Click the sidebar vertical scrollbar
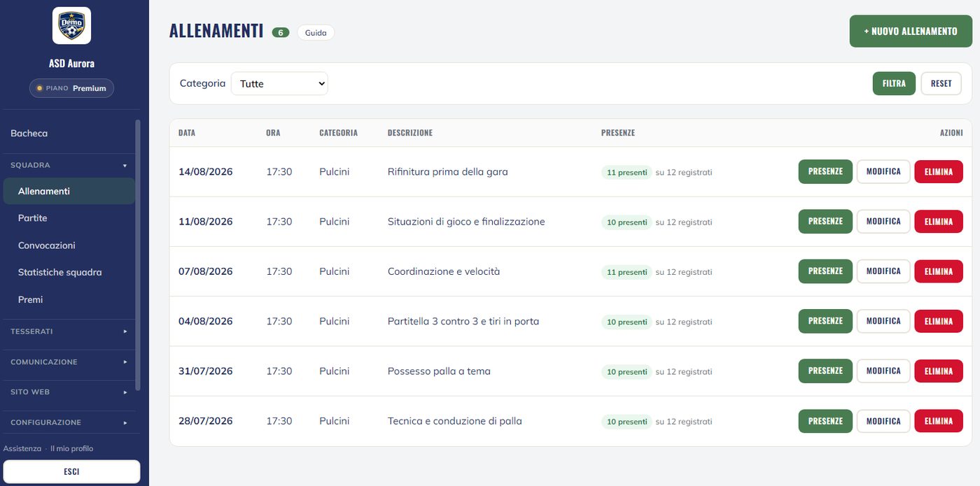Screen dimensions: 980x486 click(x=138, y=255)
